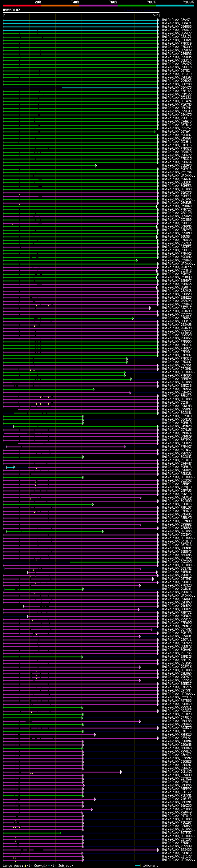This screenshot has width=197, height=868.
Task: Open hit UniRef100_O80472
Action: (x=177, y=30)
